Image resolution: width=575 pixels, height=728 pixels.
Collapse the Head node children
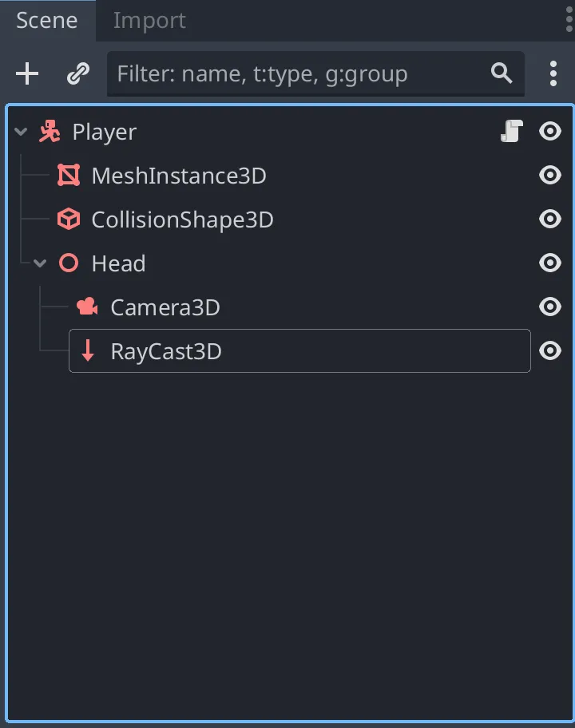click(x=41, y=263)
